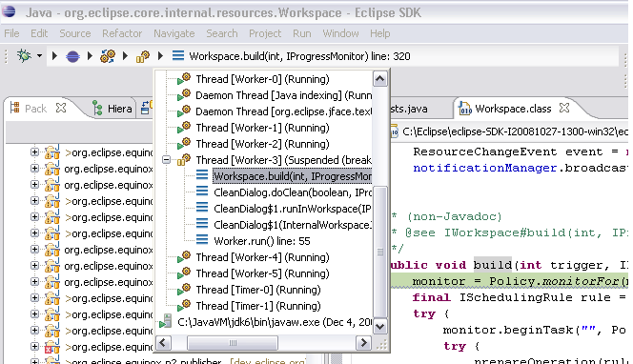Click the suspended thread breadcrumb icon
The width and height of the screenshot is (633, 364).
[x=143, y=56]
